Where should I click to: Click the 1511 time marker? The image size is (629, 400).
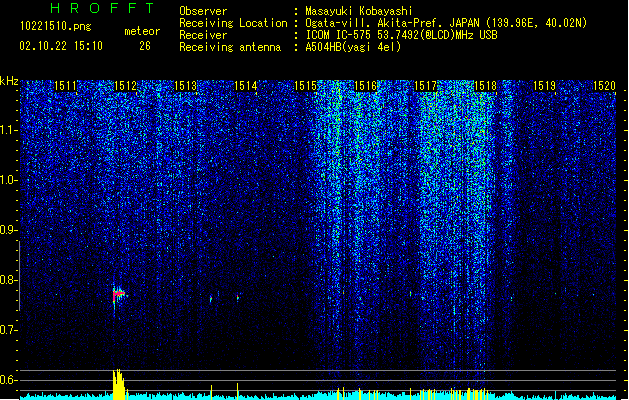(65, 86)
